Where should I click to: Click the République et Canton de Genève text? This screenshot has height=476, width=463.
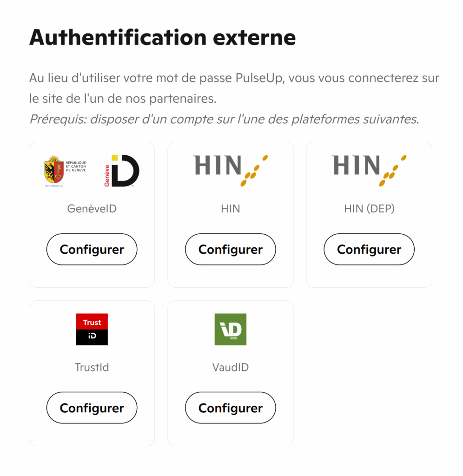[76, 166]
